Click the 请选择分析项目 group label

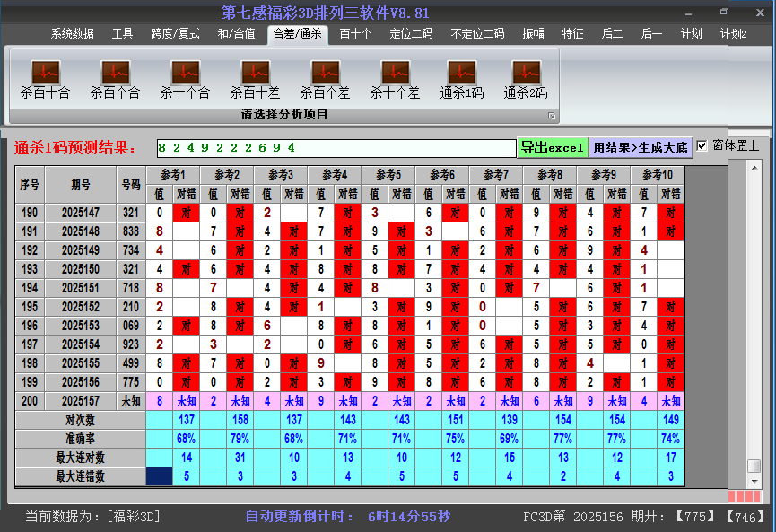(x=284, y=115)
